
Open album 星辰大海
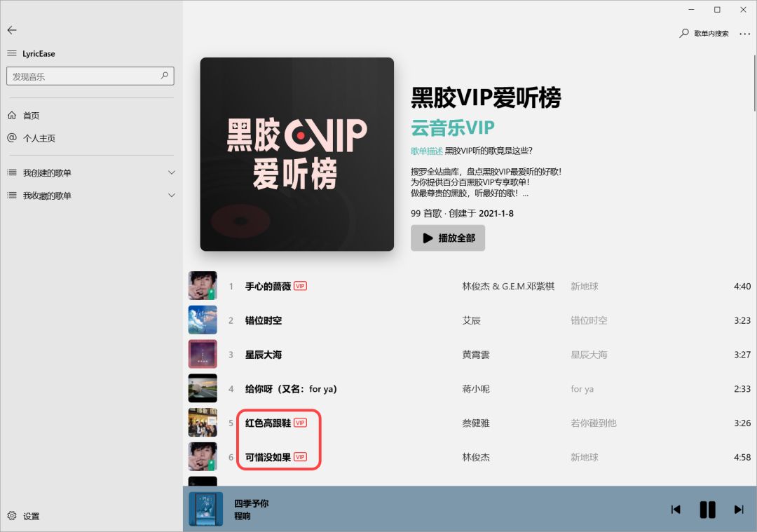point(589,355)
